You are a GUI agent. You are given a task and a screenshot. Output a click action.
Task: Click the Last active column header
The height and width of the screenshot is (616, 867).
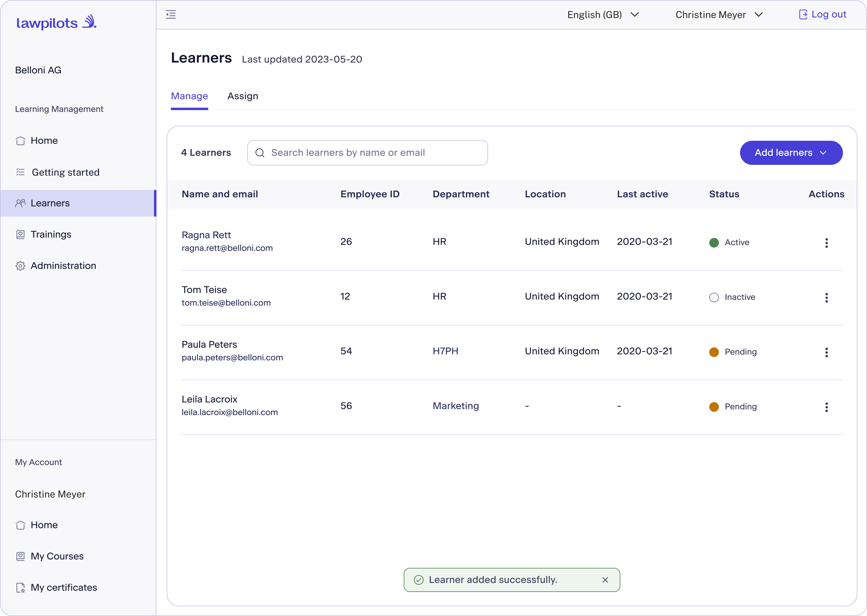[x=643, y=194]
